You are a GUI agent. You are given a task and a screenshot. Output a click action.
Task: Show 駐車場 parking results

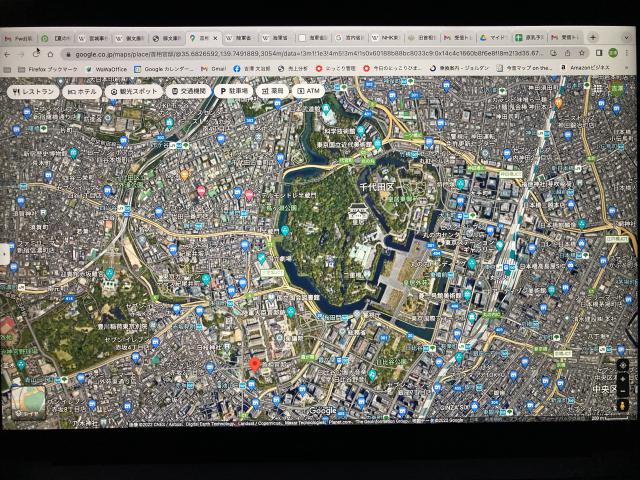tap(233, 91)
